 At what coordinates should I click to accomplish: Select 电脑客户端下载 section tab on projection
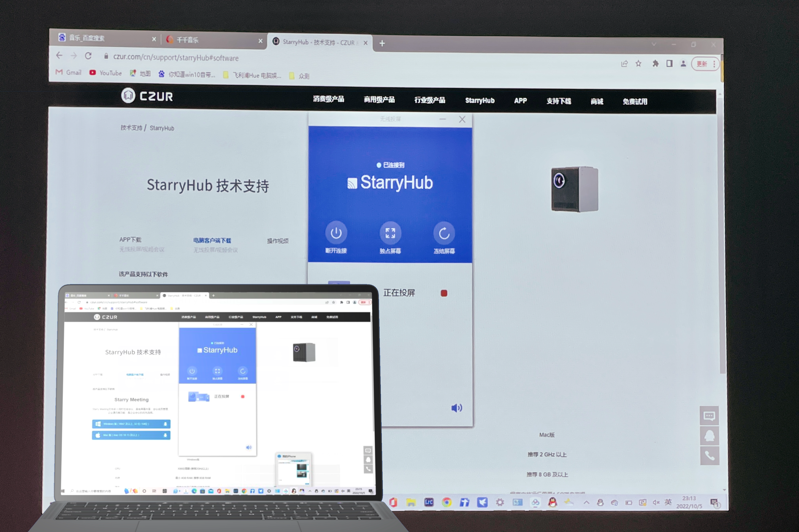[x=212, y=240]
